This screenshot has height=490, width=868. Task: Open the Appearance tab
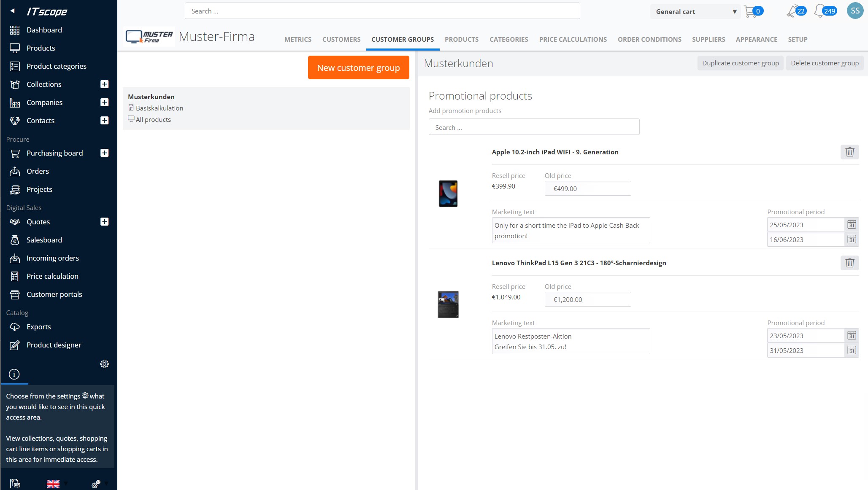point(757,39)
